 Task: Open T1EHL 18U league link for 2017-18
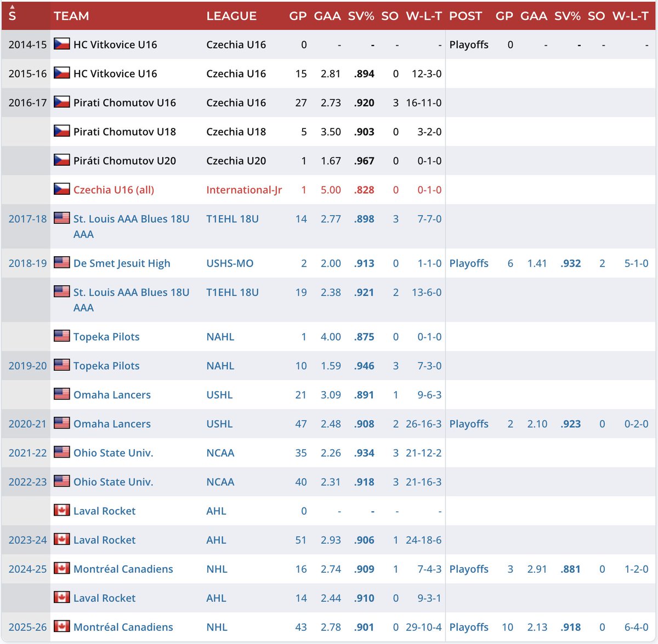point(232,219)
